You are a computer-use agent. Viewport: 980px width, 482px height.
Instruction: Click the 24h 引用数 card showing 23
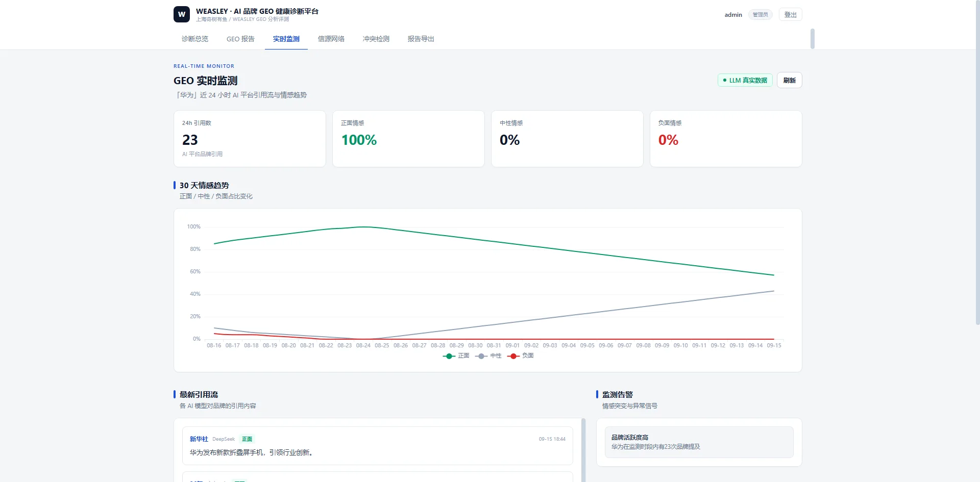coord(250,139)
